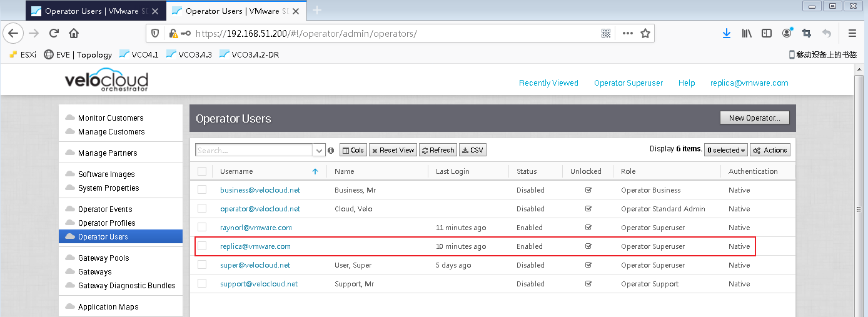Viewport: 868px width, 317px height.
Task: Open the page actions three-dot menu
Action: pos(627,33)
